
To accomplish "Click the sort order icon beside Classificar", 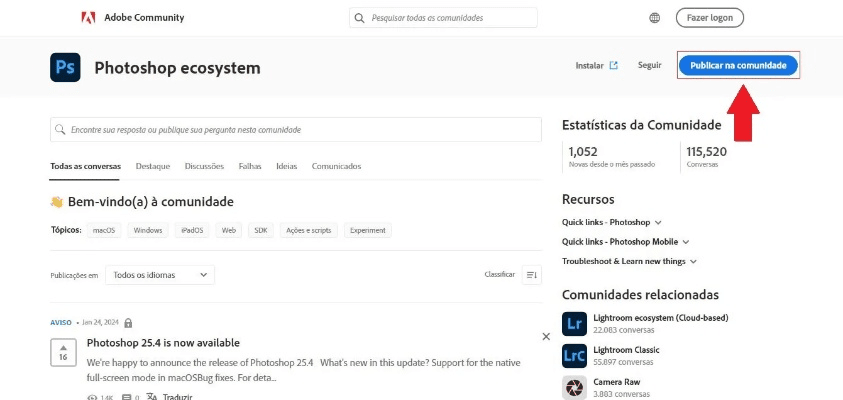I will click(531, 275).
